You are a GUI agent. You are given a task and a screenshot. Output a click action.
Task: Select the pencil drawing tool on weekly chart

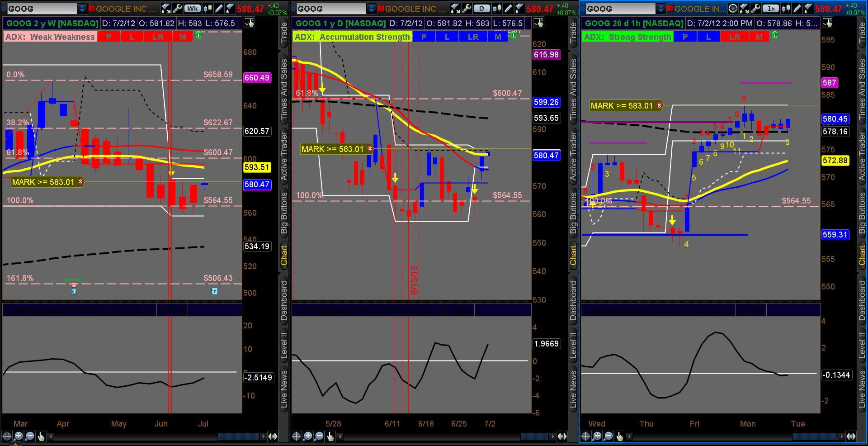tap(219, 8)
